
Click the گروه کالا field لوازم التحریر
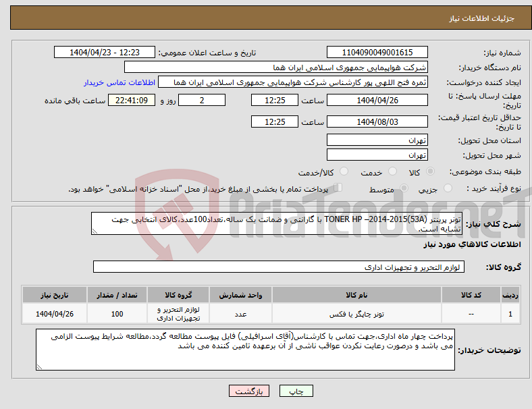pyautogui.click(x=279, y=267)
